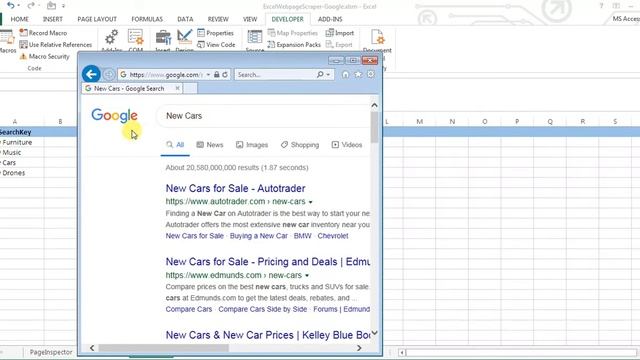Open a new blank browser tab
The width and height of the screenshot is (640, 360).
tap(190, 88)
